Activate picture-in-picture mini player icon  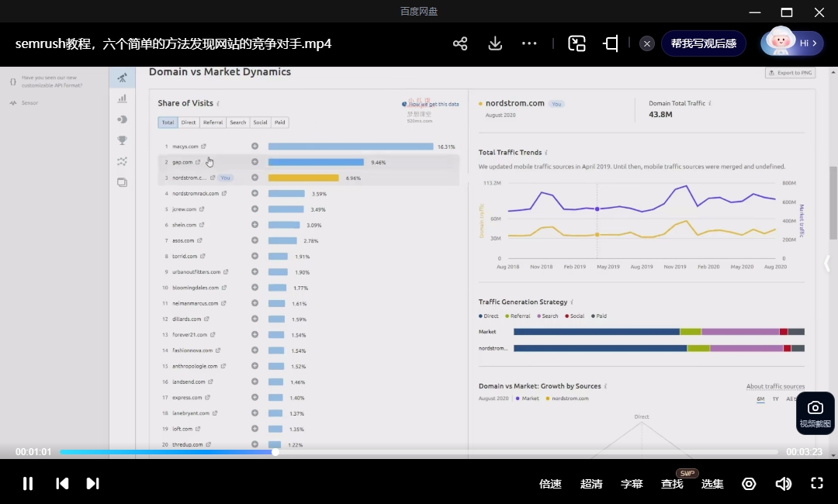(x=577, y=43)
